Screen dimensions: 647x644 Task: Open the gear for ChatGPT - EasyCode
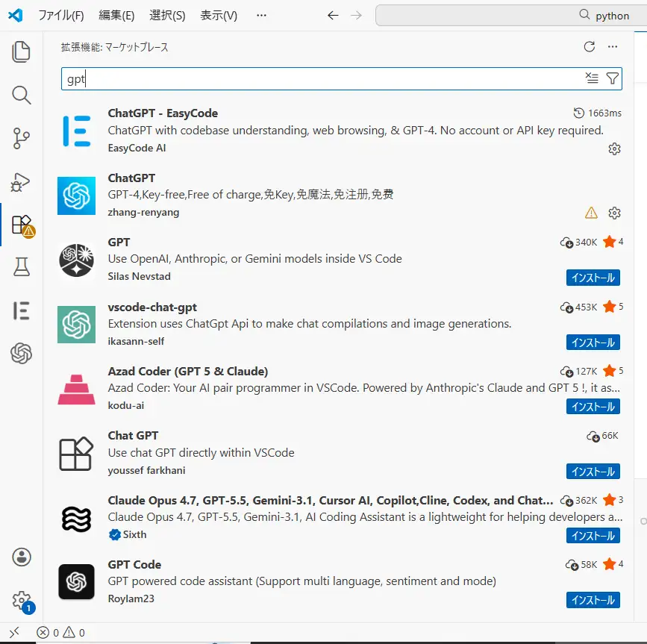(614, 149)
